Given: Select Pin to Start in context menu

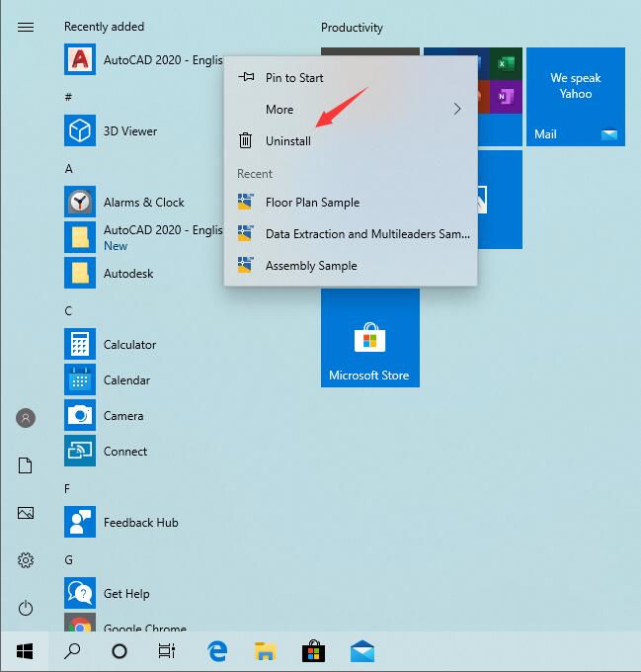Looking at the screenshot, I should pos(351,77).
